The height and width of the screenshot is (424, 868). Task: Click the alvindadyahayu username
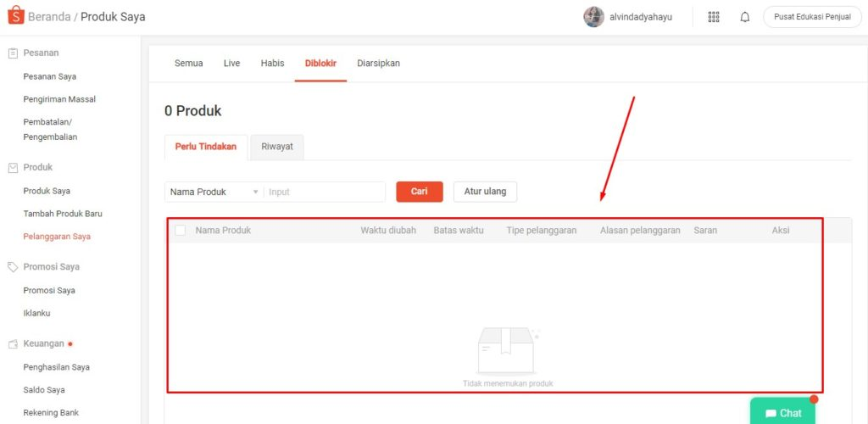click(x=641, y=17)
